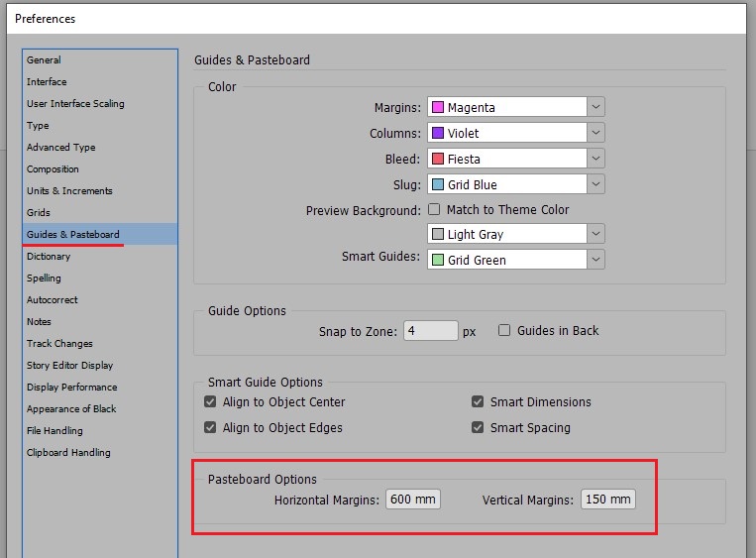Uncheck Smart Spacing checkbox
The image size is (756, 558).
(479, 428)
